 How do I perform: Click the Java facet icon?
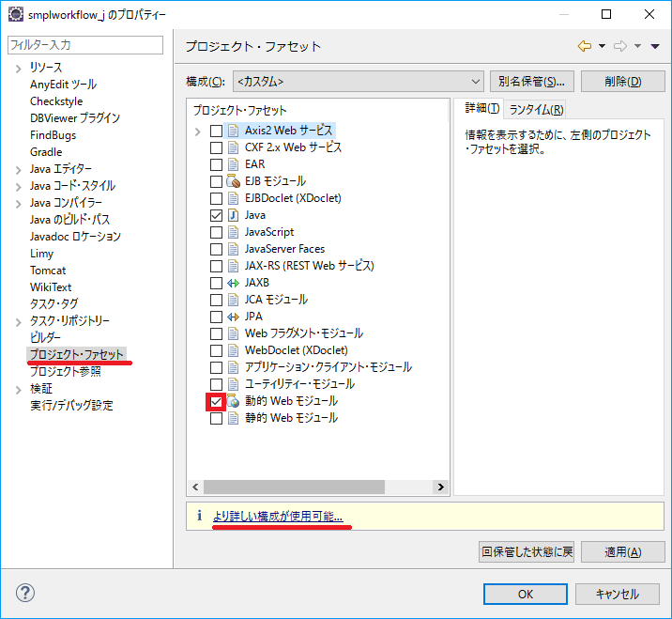233,215
